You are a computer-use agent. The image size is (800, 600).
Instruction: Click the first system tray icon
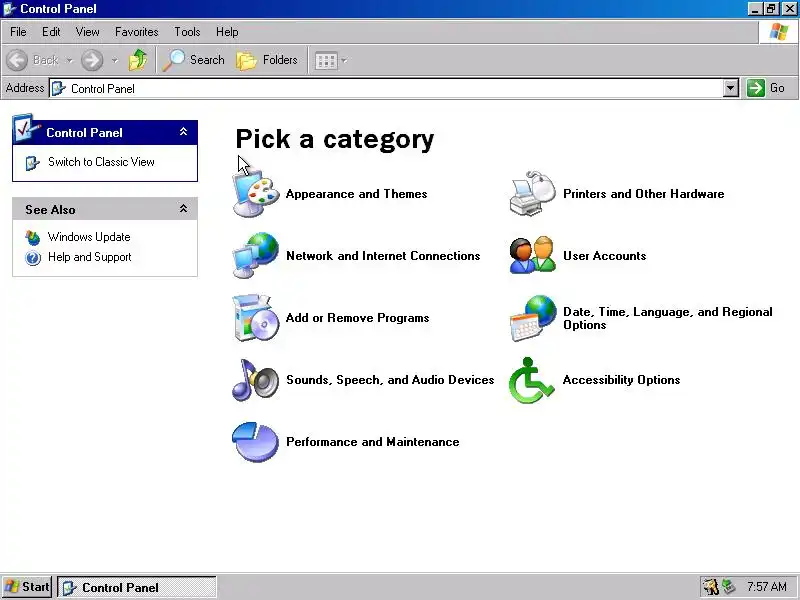(710, 587)
